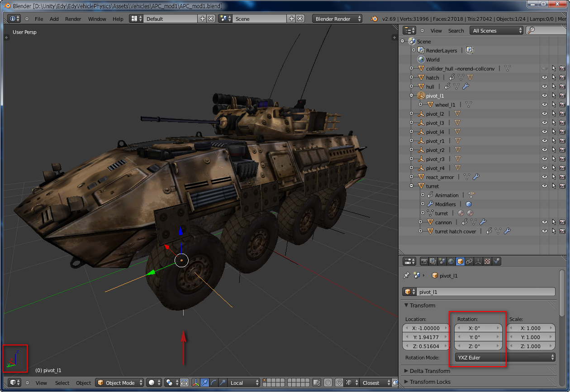Toggle the 3D manipulator widget on/off
Screen dimensions: 570x392
pos(195,383)
